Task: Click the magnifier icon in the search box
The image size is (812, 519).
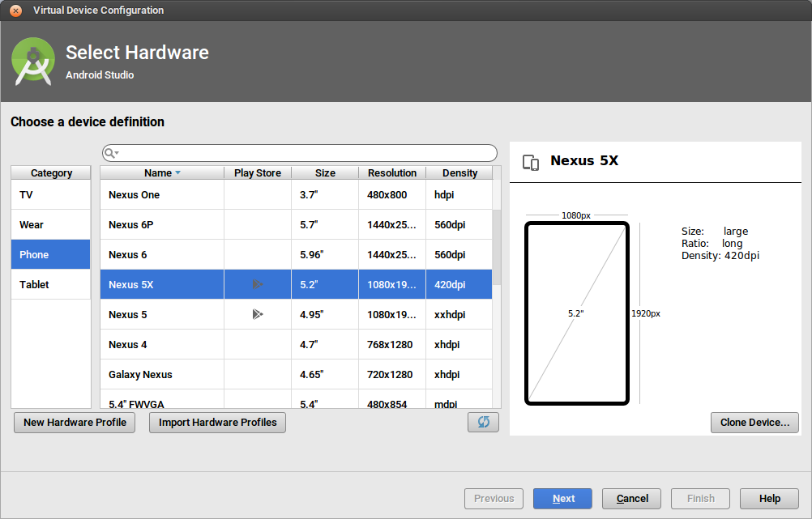Action: (x=109, y=153)
